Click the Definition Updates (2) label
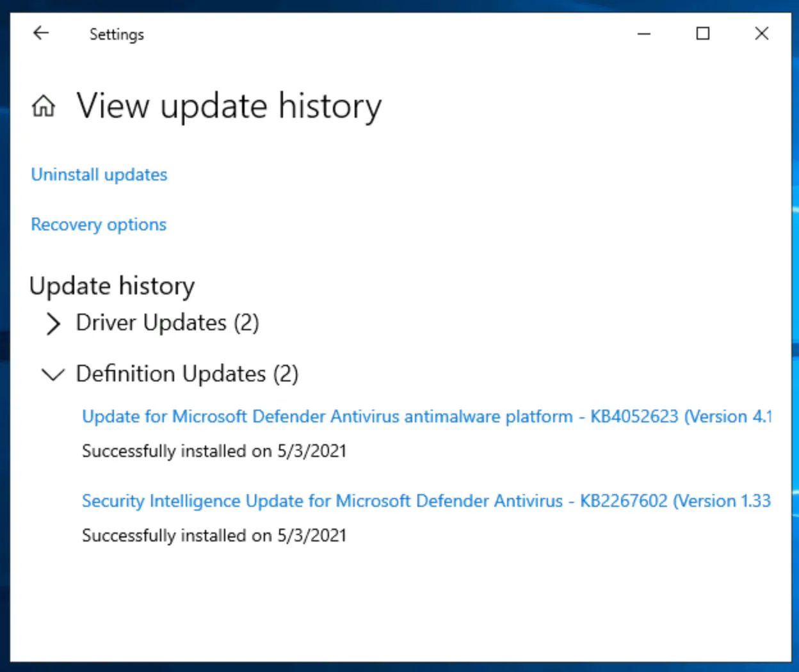 (x=187, y=374)
